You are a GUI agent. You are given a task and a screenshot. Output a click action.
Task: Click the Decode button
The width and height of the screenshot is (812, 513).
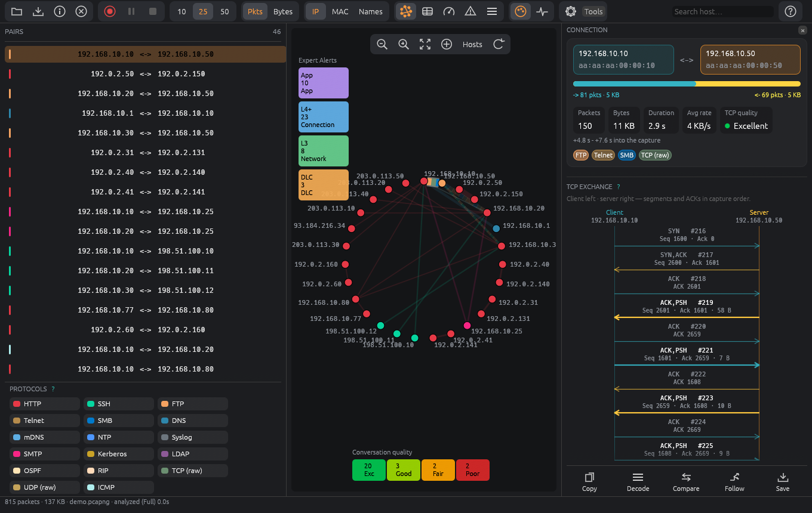pos(638,482)
